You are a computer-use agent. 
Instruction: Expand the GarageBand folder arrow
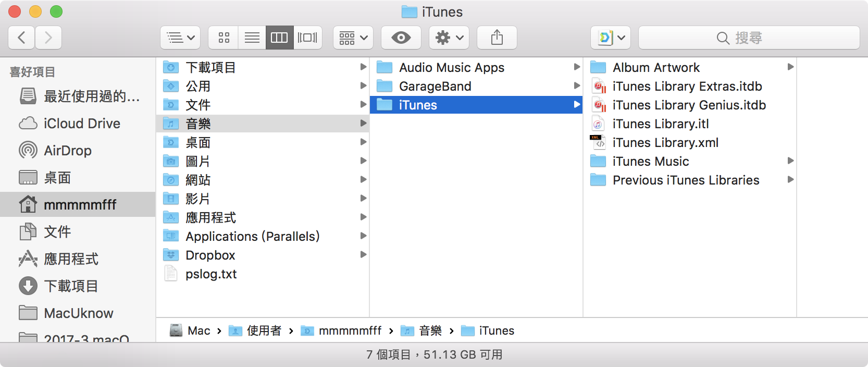pos(577,85)
